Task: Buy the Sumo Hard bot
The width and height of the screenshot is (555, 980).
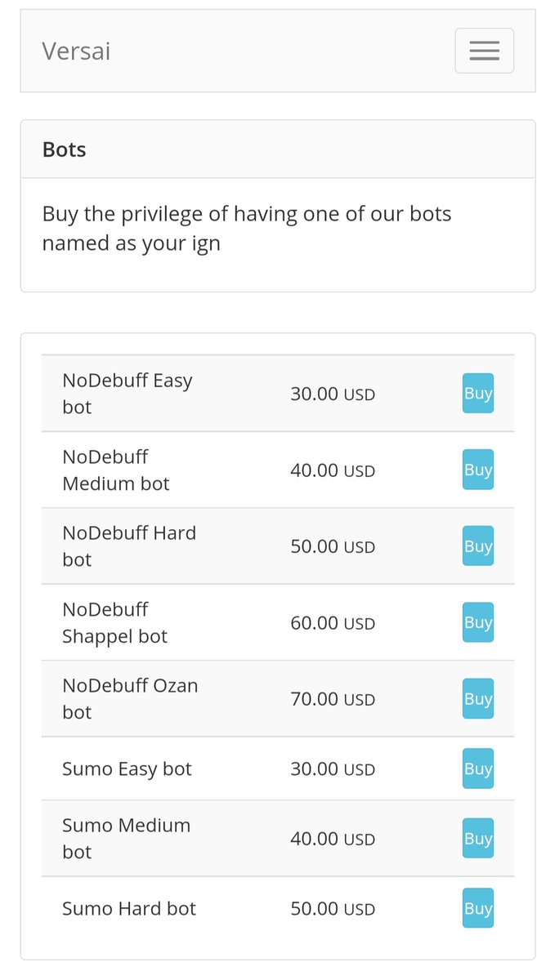Action: point(477,908)
